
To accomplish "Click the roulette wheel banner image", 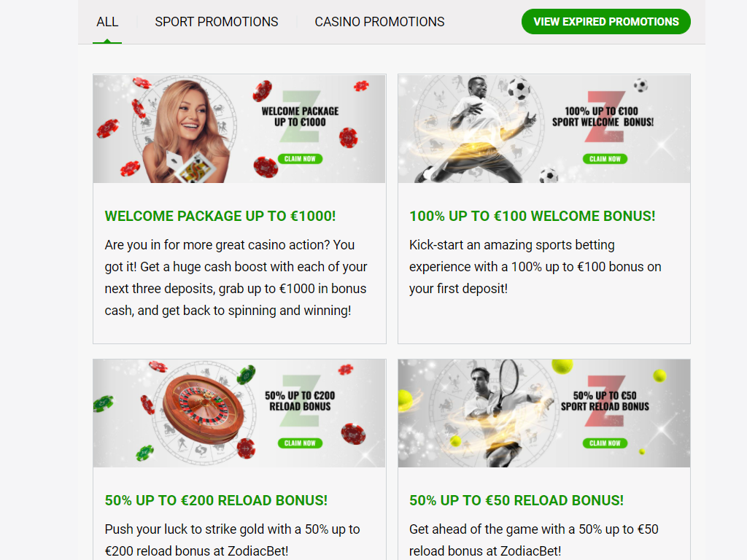I will coord(239,413).
